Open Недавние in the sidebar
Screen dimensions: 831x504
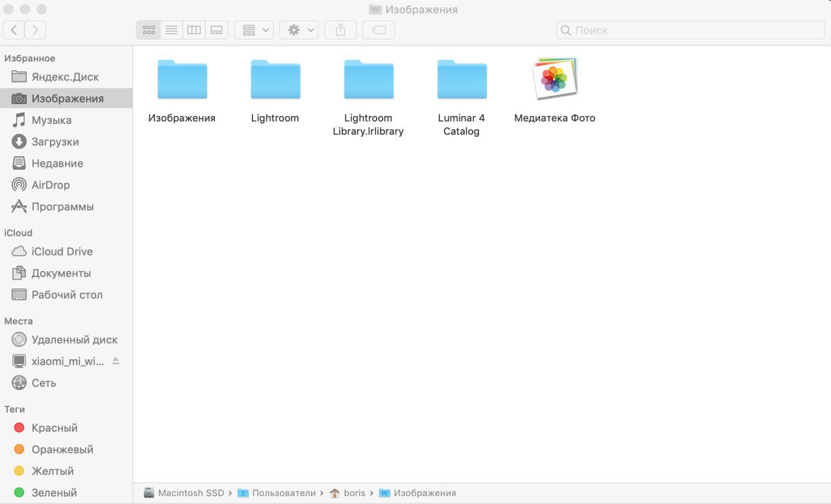(x=66, y=163)
